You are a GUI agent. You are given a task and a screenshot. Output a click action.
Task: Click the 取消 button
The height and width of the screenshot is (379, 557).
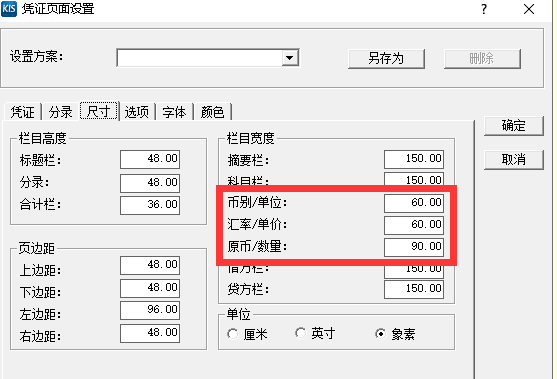click(x=514, y=159)
